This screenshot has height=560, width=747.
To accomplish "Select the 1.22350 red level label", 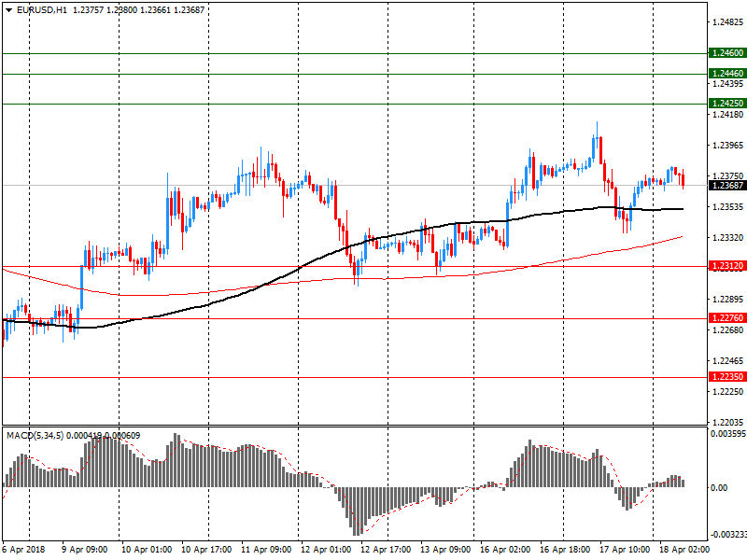I will pos(727,377).
